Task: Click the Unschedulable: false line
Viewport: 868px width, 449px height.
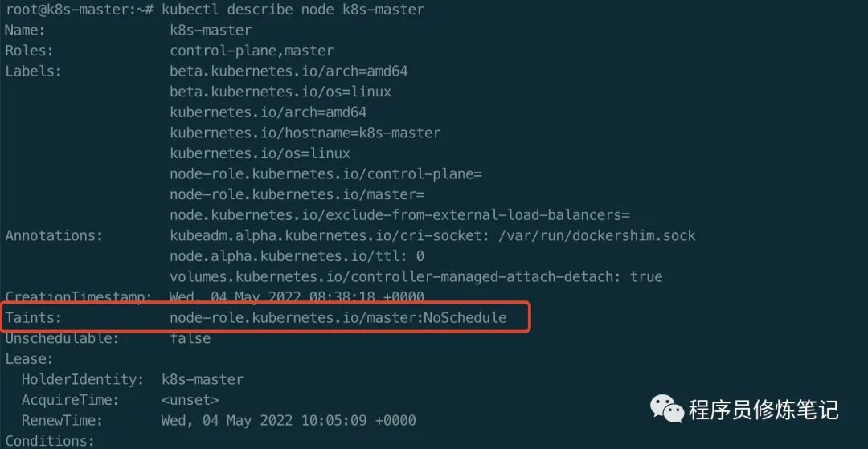Action: click(108, 338)
